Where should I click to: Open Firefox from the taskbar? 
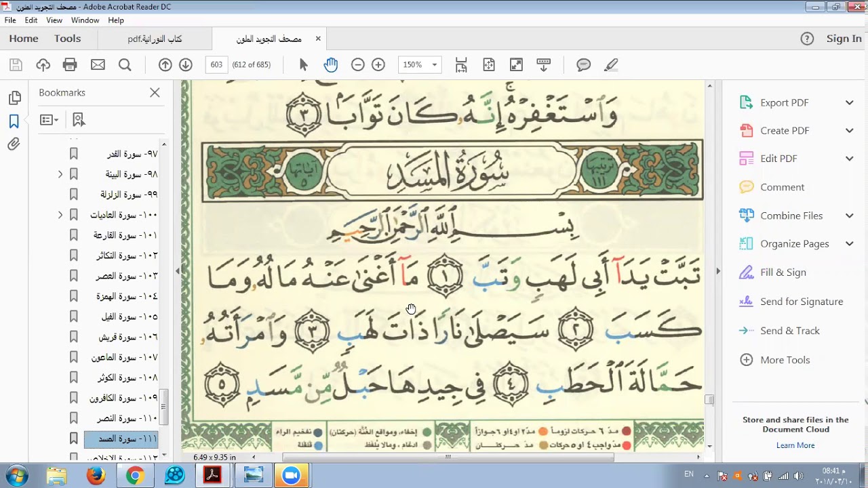tap(96, 476)
